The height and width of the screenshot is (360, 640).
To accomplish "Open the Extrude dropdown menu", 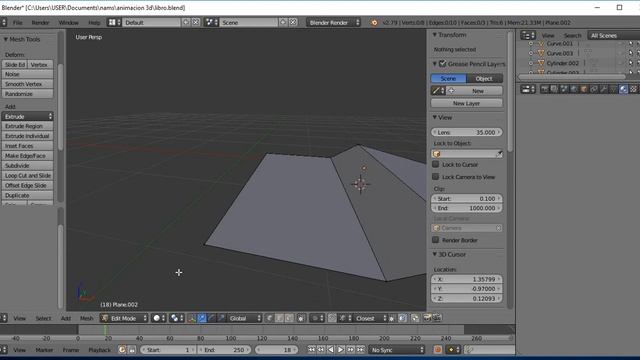I will click(27, 116).
